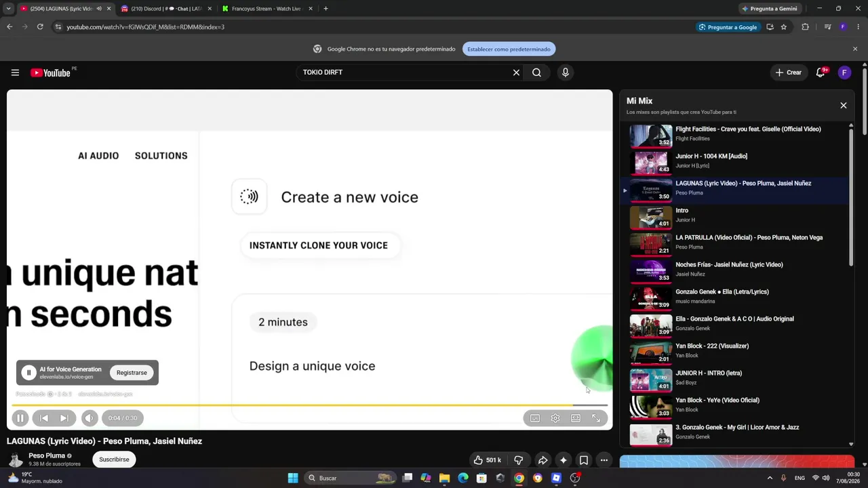Play LA PATRULLA video from the mix
The height and width of the screenshot is (488, 868).
(735, 244)
